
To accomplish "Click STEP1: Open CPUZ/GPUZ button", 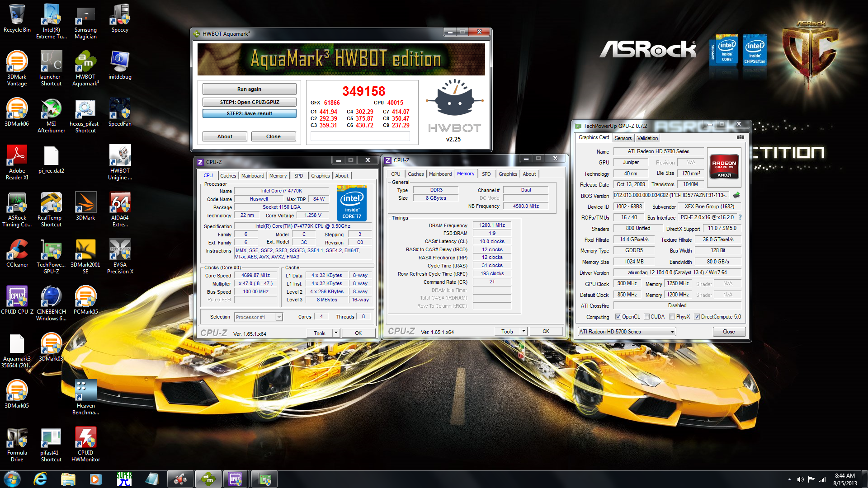I will (250, 102).
